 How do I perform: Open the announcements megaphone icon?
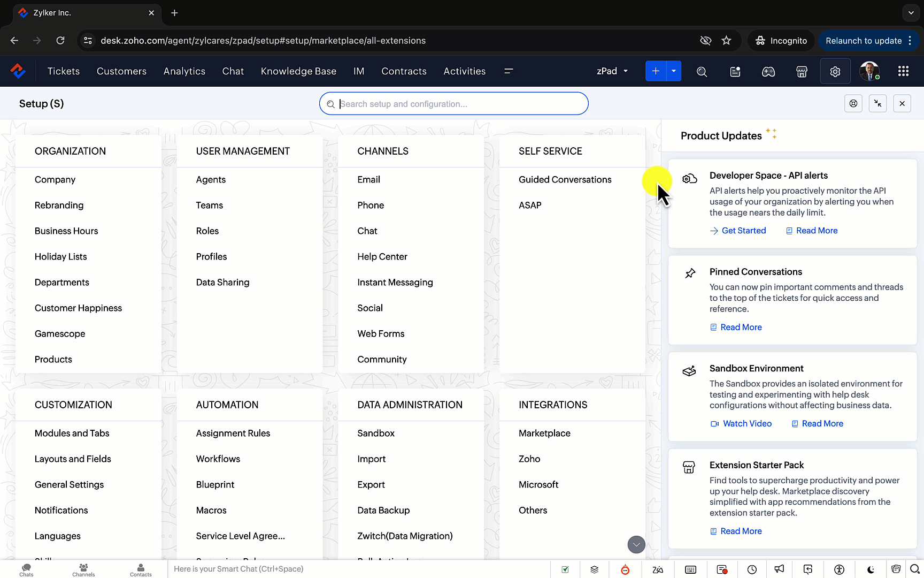pyautogui.click(x=779, y=569)
